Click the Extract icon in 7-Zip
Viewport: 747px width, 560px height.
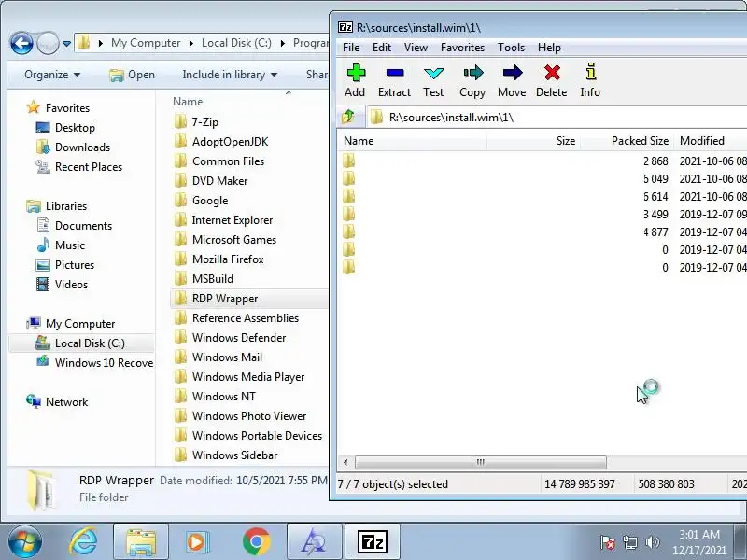coord(394,80)
